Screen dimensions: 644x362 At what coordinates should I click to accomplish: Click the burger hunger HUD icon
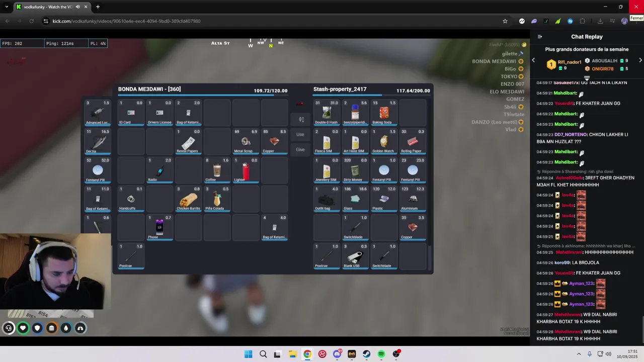click(51, 328)
